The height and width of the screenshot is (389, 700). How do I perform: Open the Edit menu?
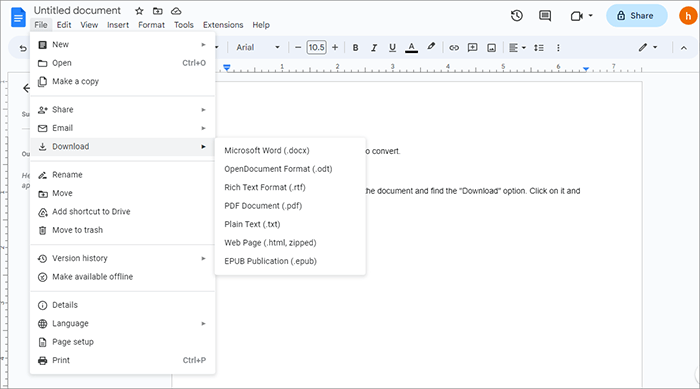coord(64,25)
